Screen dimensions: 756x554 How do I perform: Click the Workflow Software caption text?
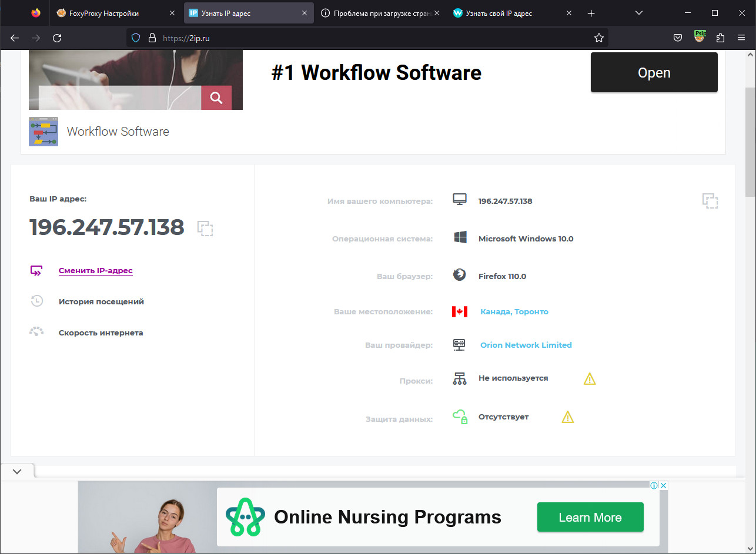118,132
